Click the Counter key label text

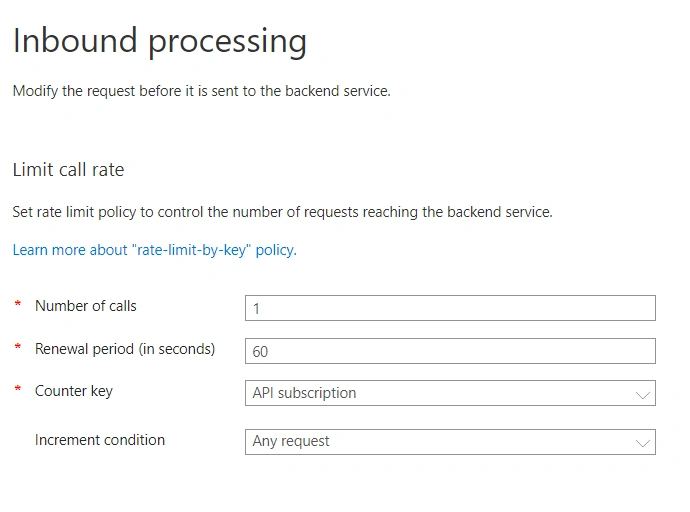[74, 391]
